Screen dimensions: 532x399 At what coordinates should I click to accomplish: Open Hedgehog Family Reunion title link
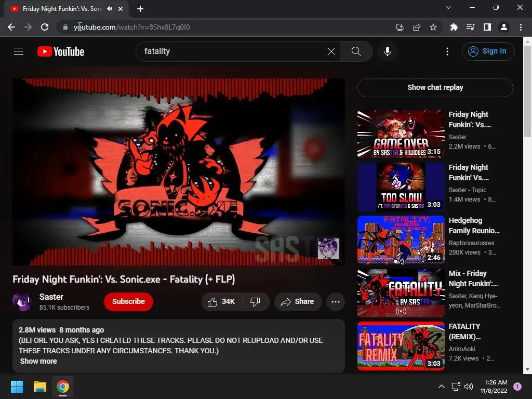(474, 225)
